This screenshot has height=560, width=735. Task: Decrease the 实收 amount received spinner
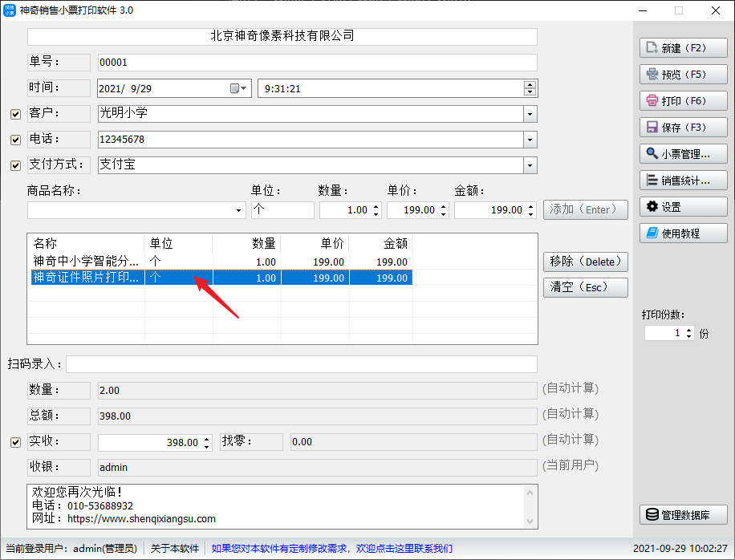pyautogui.click(x=207, y=447)
